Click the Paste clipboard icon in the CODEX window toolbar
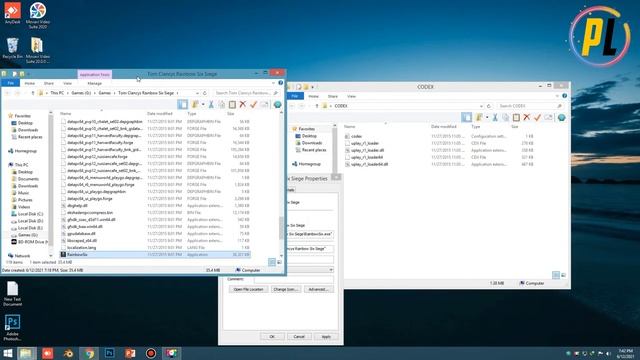Image resolution: width=640 pixels, height=360 pixels. click(x=516, y=118)
